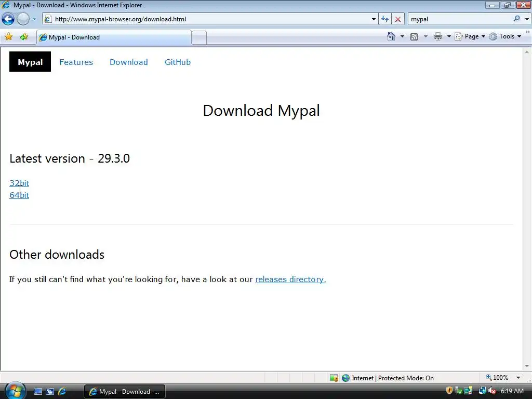Click the status bar security shield icon
The image size is (532, 399).
(x=334, y=378)
